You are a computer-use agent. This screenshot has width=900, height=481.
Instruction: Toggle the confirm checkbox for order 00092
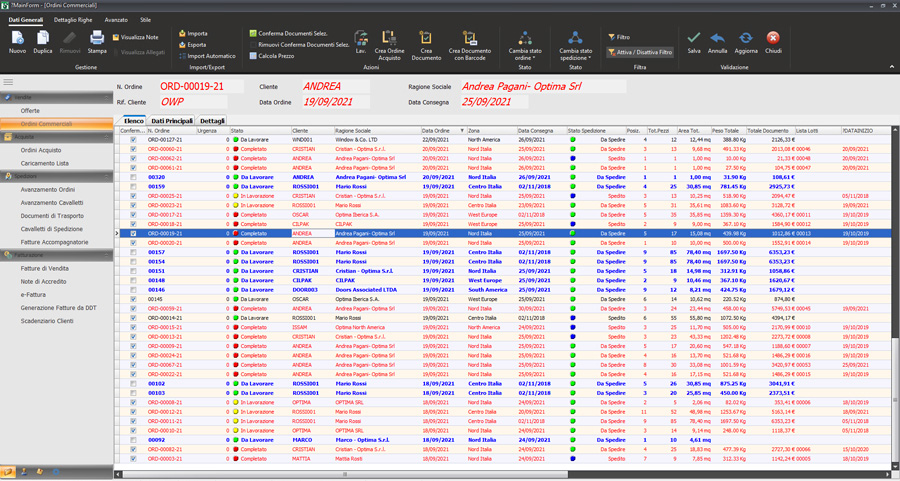pyautogui.click(x=133, y=440)
